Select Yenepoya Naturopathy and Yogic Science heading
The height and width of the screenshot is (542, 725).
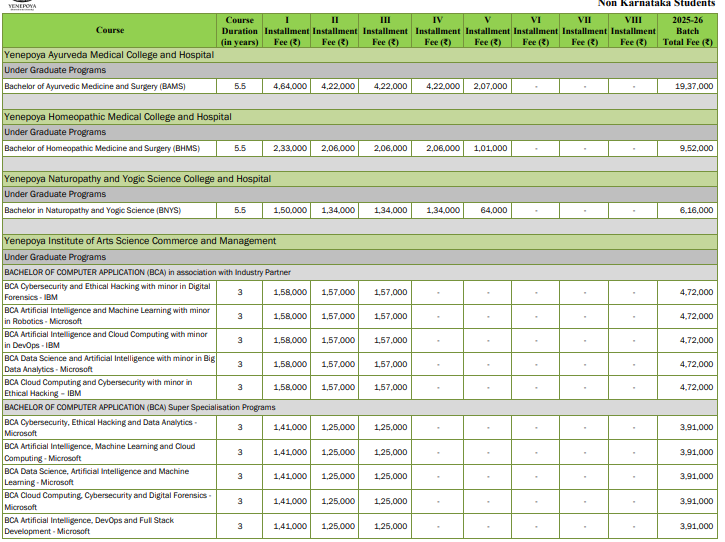(137, 179)
